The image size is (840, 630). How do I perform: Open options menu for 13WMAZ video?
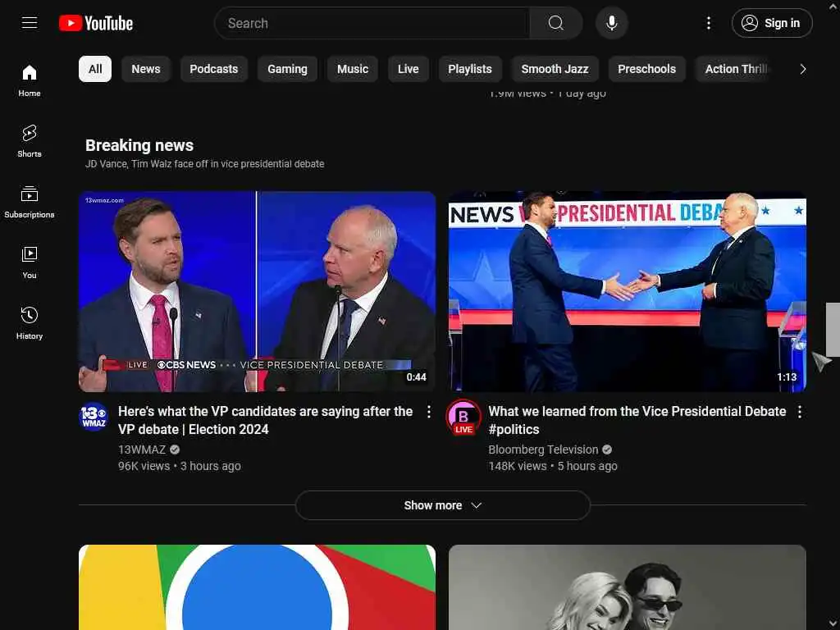[x=428, y=412]
